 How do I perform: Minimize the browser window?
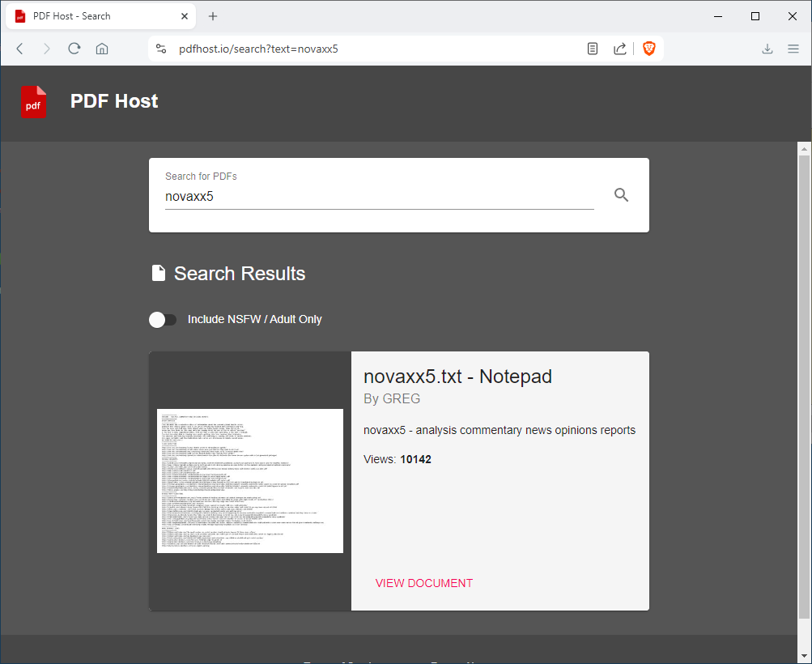click(718, 16)
